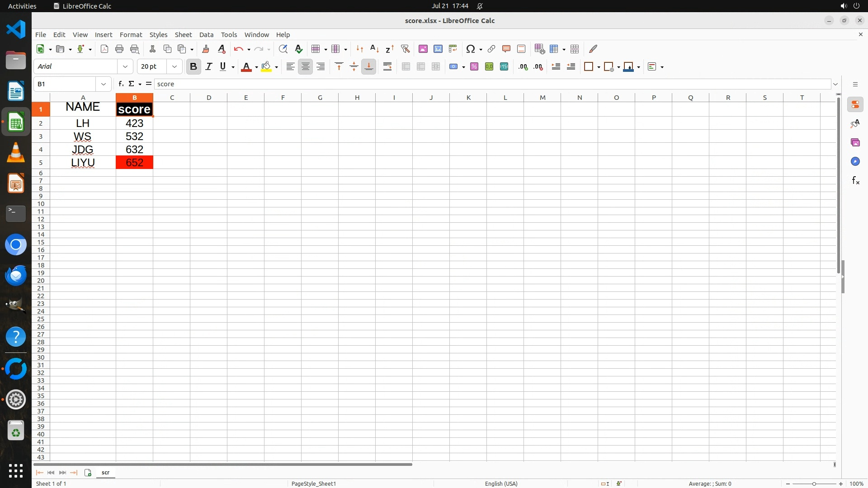Click the Clone Formatting paintbrush
This screenshot has width=868, height=488.
coord(206,49)
